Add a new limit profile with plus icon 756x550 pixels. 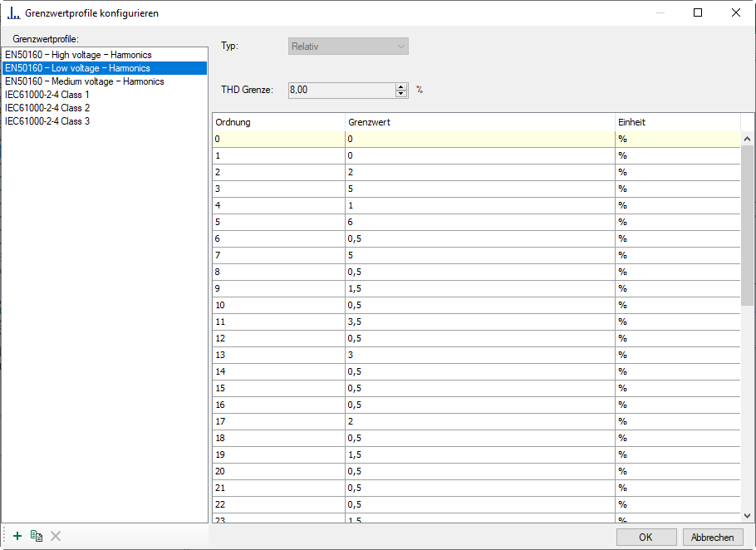tap(17, 536)
